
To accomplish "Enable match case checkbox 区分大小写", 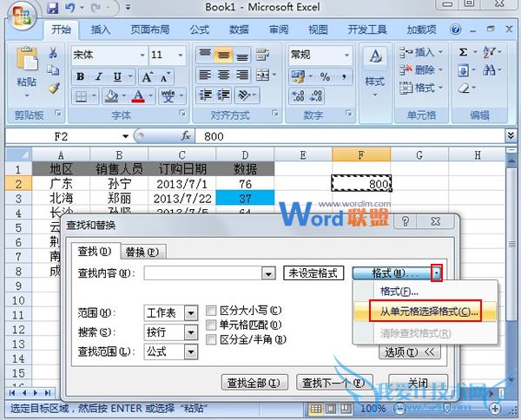I will point(211,311).
